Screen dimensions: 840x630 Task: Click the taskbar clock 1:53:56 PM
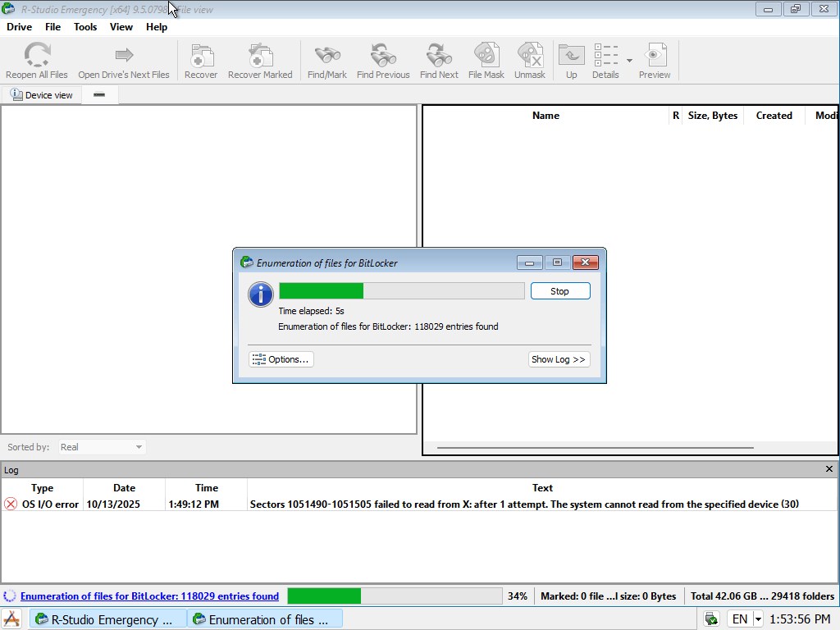click(800, 619)
